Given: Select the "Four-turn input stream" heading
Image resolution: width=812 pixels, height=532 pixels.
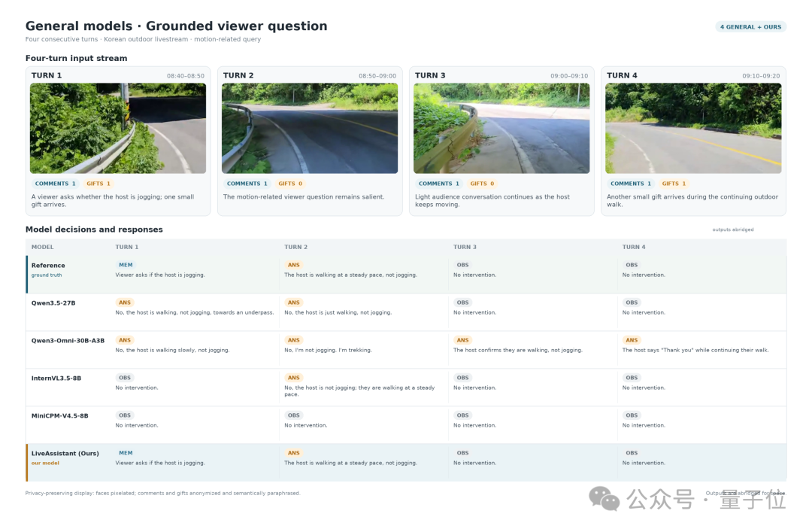Looking at the screenshot, I should coord(76,58).
